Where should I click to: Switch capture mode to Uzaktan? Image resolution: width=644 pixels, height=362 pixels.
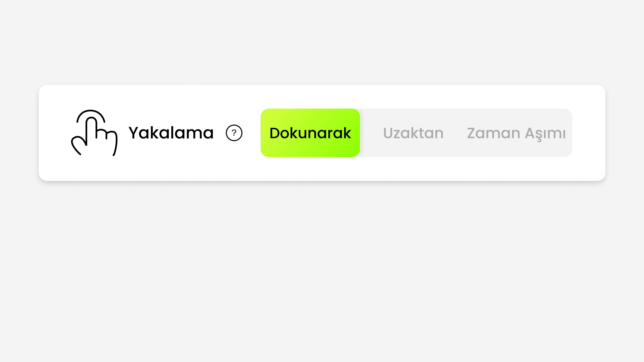(x=413, y=133)
